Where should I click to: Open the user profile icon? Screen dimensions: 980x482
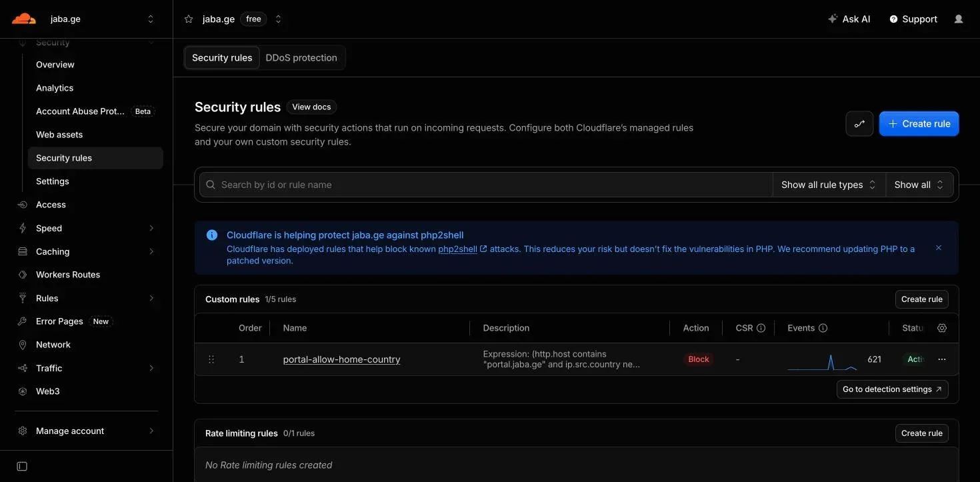coord(959,19)
